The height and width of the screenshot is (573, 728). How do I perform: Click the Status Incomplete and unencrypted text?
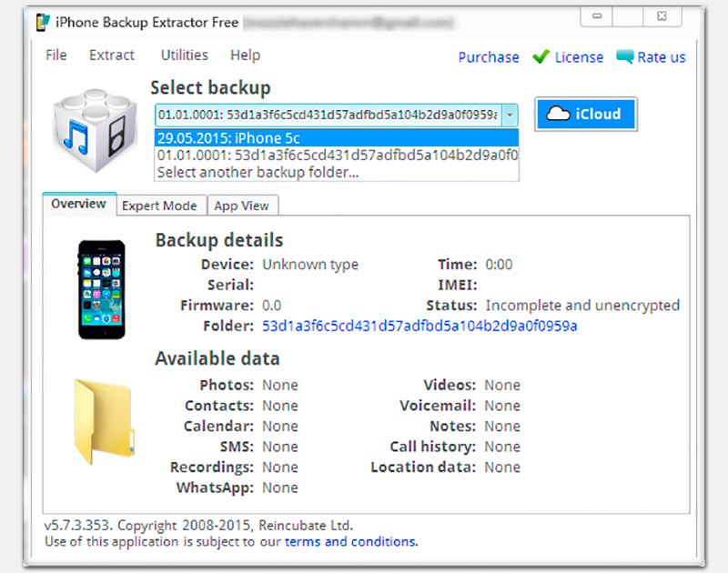coord(582,306)
